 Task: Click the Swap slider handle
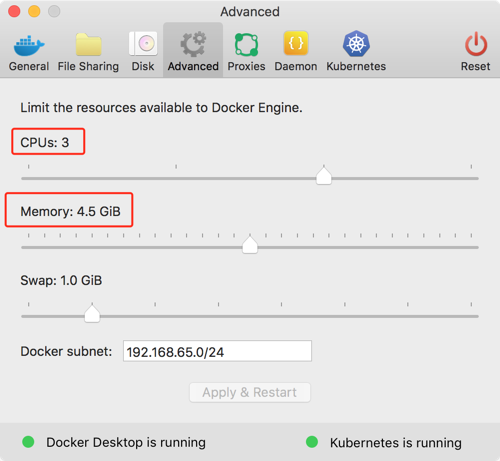(x=92, y=313)
